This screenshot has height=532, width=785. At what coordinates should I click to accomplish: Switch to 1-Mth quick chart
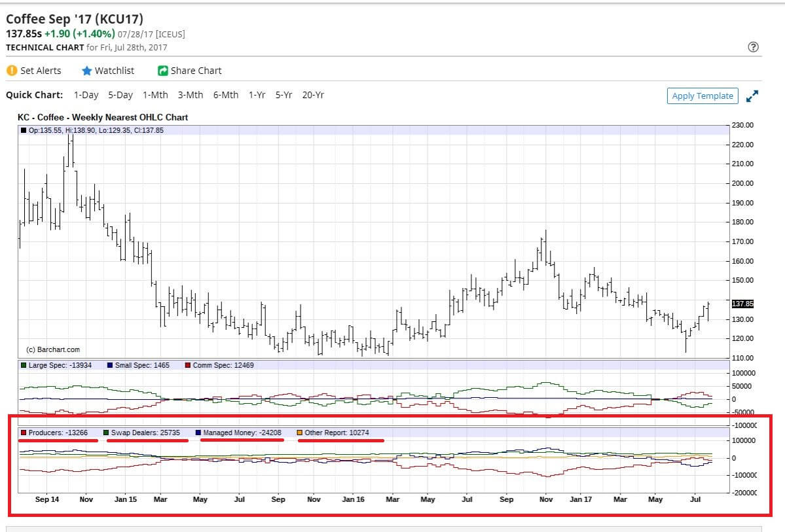[155, 95]
